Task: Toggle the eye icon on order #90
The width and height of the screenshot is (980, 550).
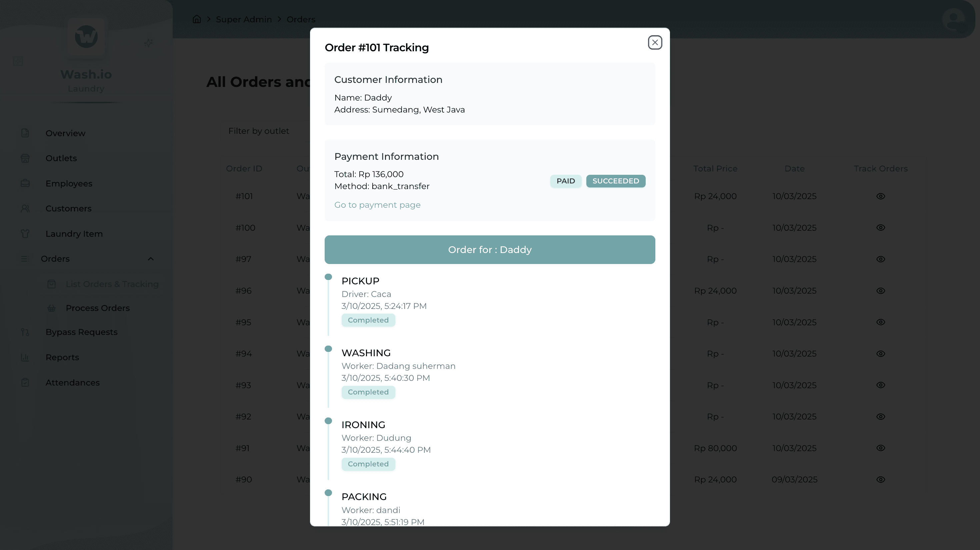Action: pyautogui.click(x=881, y=479)
